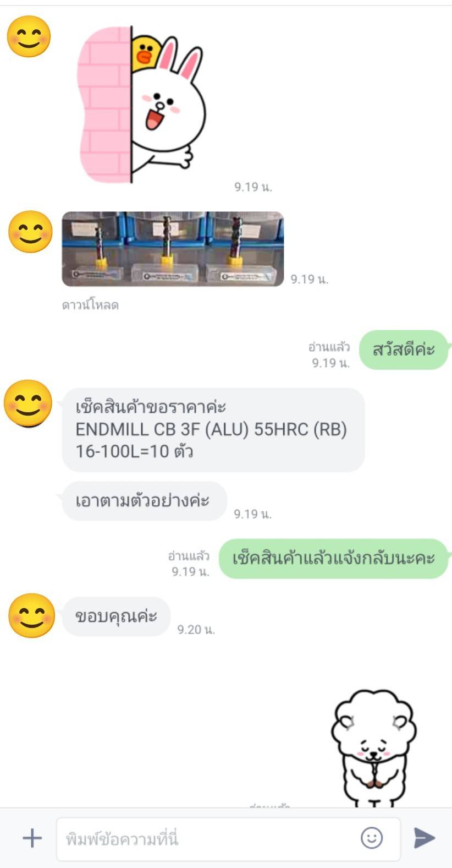
Task: Select the green สวัสดีค่ะ message bubble
Action: (404, 350)
